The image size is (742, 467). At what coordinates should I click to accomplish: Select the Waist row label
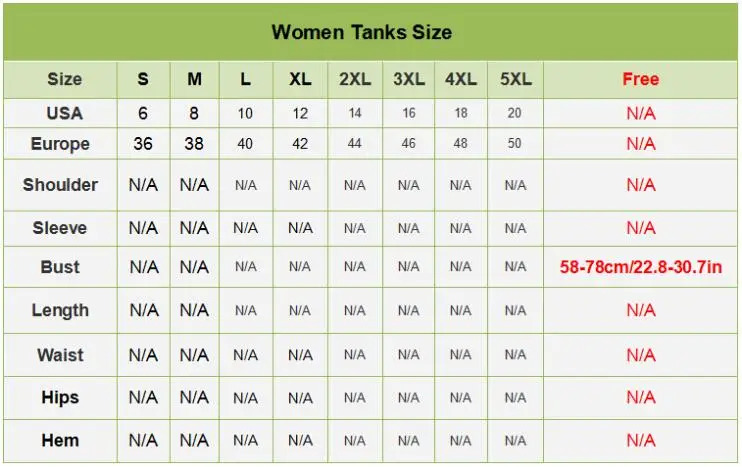60,355
